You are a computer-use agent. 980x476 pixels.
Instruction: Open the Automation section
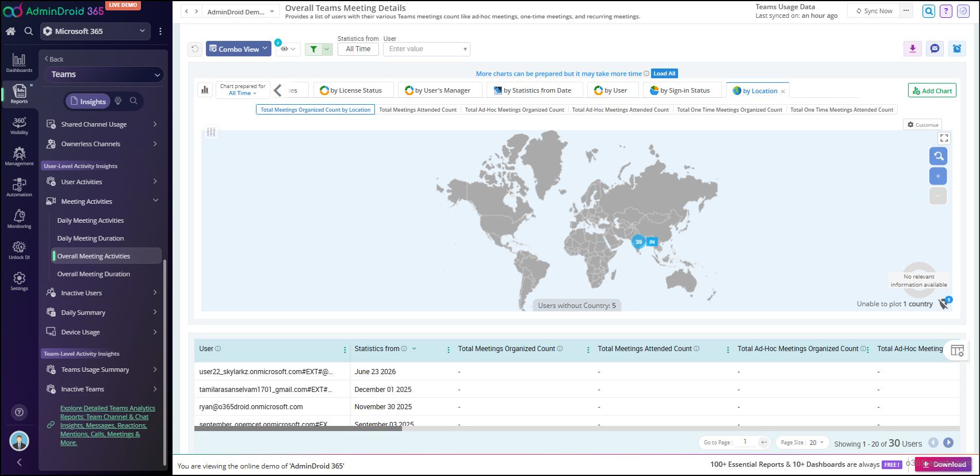pos(19,188)
